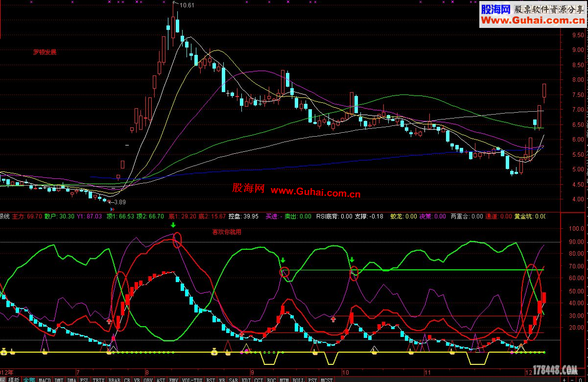The height and width of the screenshot is (382, 588).
Task: Select the SAR indicator tab
Action: [x=234, y=380]
